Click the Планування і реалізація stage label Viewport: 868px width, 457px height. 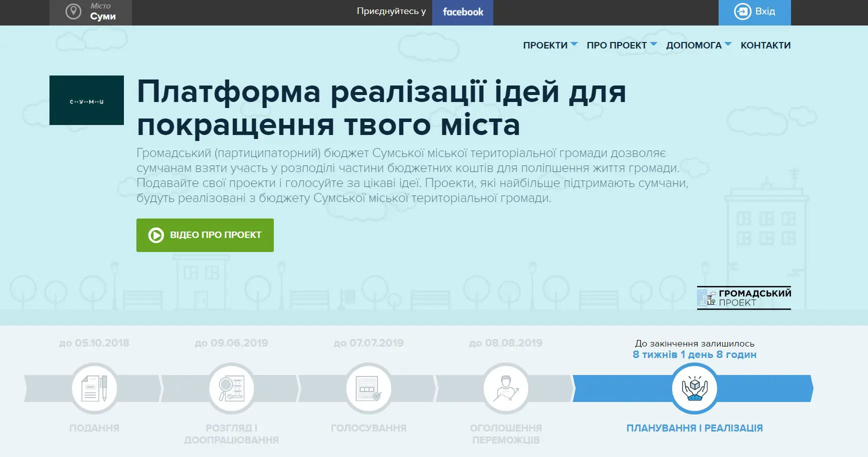click(694, 428)
